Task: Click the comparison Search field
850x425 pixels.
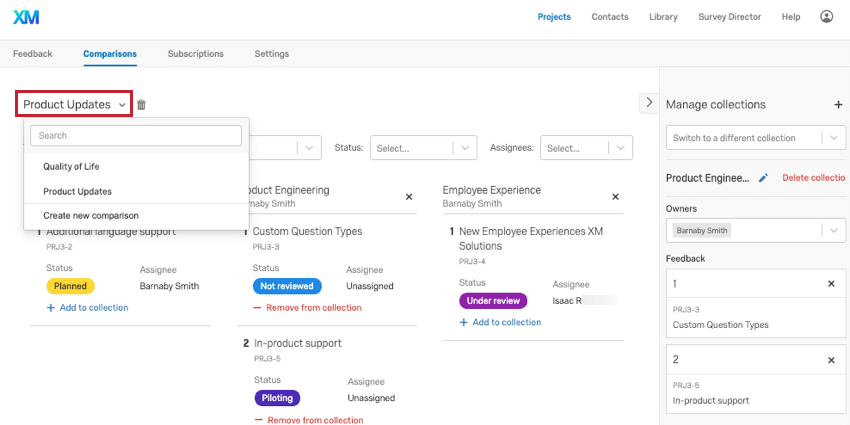Action: [x=136, y=135]
